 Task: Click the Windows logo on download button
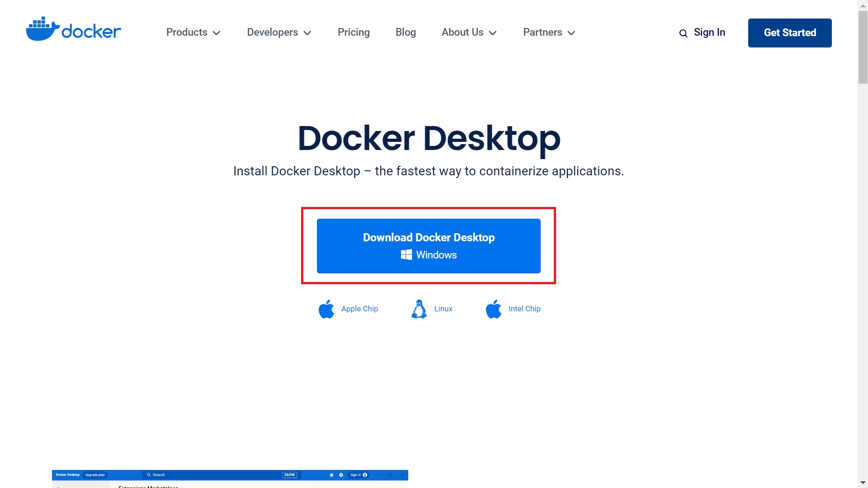[x=406, y=255]
